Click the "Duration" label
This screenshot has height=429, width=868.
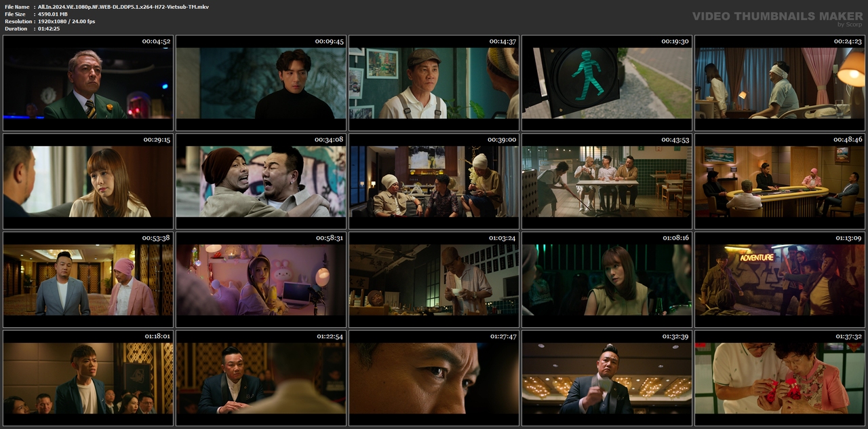16,29
